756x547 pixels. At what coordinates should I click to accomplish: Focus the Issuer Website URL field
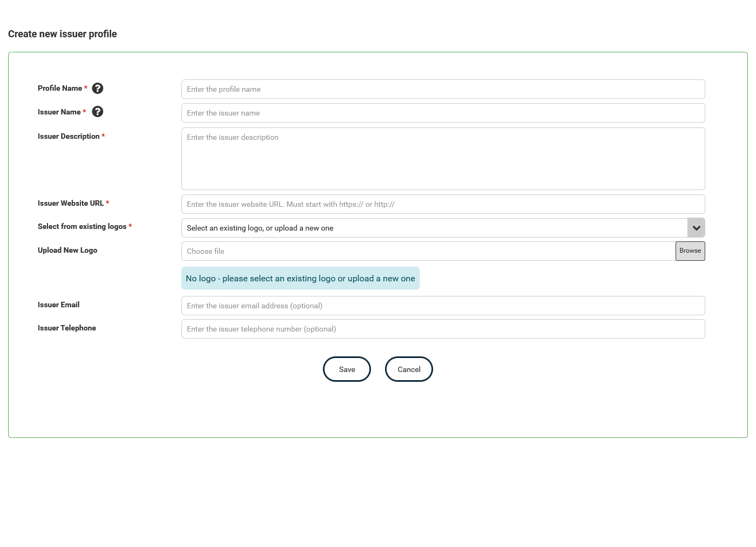(x=443, y=204)
